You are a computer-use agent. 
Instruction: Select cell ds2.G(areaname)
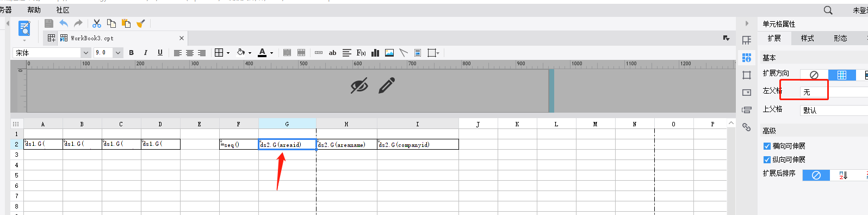pyautogui.click(x=346, y=144)
